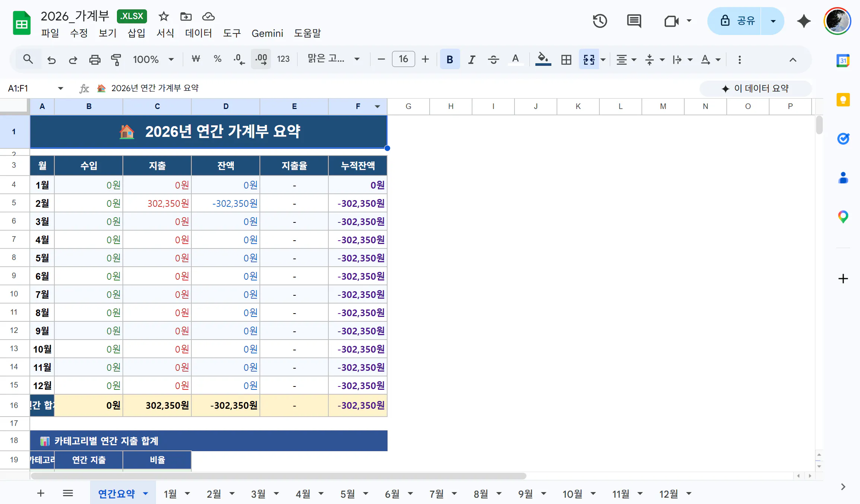Click the paint format roller icon
The image size is (860, 504).
tap(116, 60)
